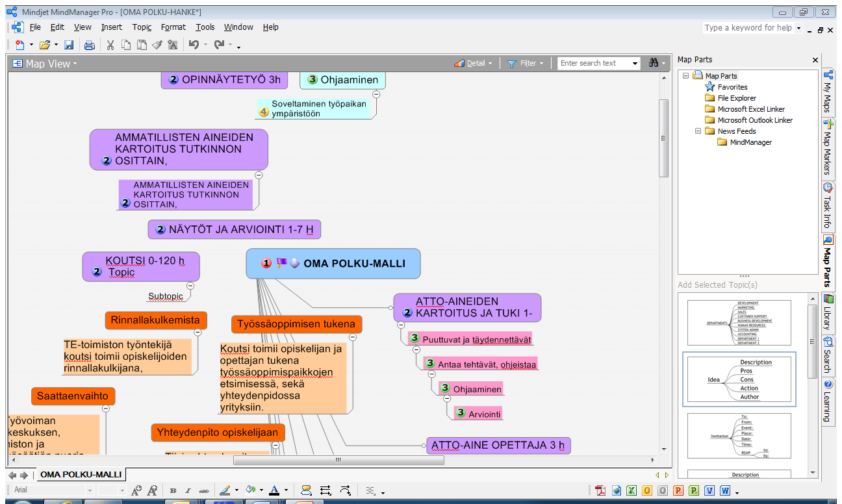Open the My Maps side tab
This screenshot has width=842, height=504.
pos(828,92)
